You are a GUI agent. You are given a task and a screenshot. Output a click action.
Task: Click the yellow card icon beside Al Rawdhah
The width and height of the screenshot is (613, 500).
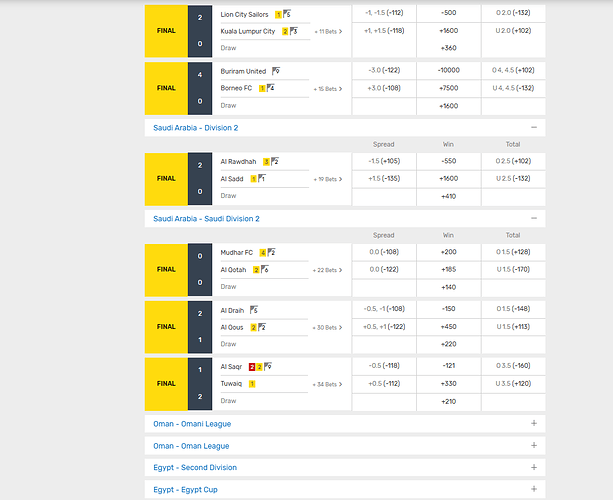tap(266, 161)
